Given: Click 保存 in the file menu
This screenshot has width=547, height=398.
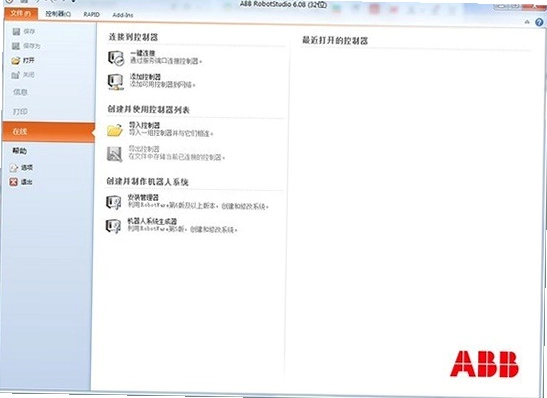Looking at the screenshot, I should click(x=23, y=32).
